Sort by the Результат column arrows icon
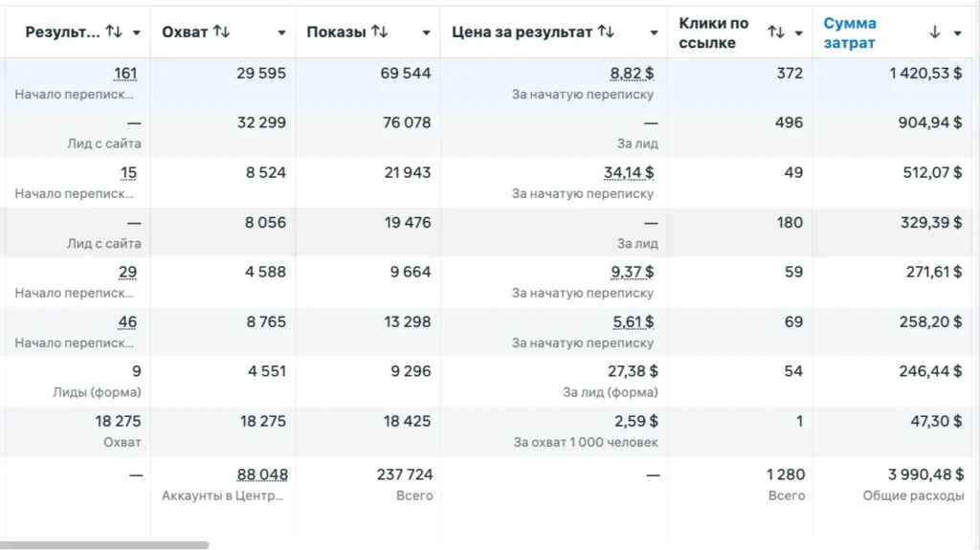The image size is (980, 550). pos(114,33)
